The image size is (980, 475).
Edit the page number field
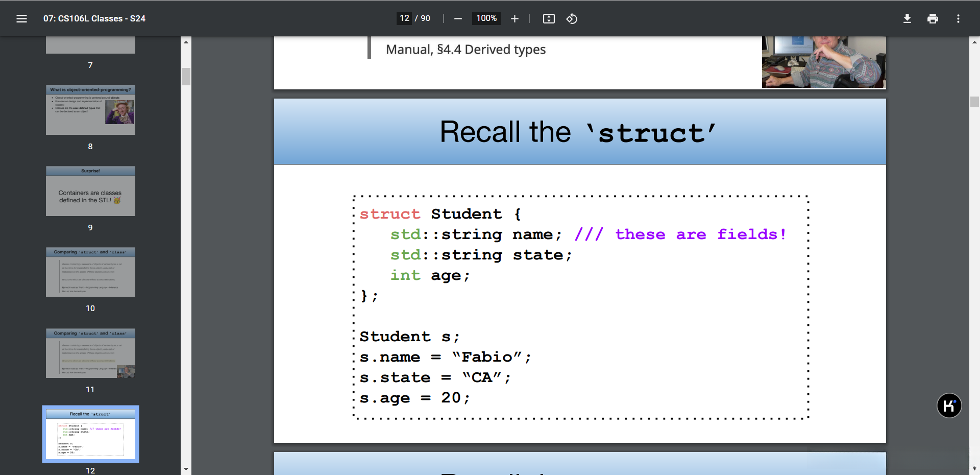click(x=404, y=18)
